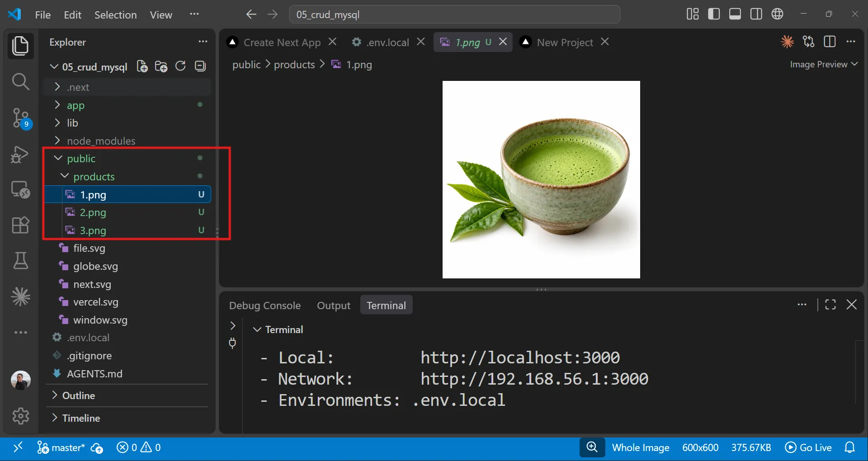Expand the Outline section

pos(127,395)
